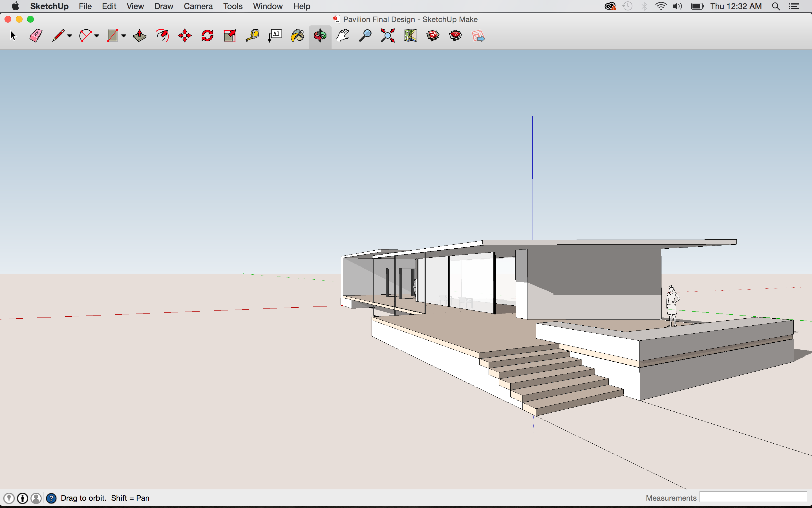812x508 pixels.
Task: Click the document icon in title bar
Action: (336, 19)
